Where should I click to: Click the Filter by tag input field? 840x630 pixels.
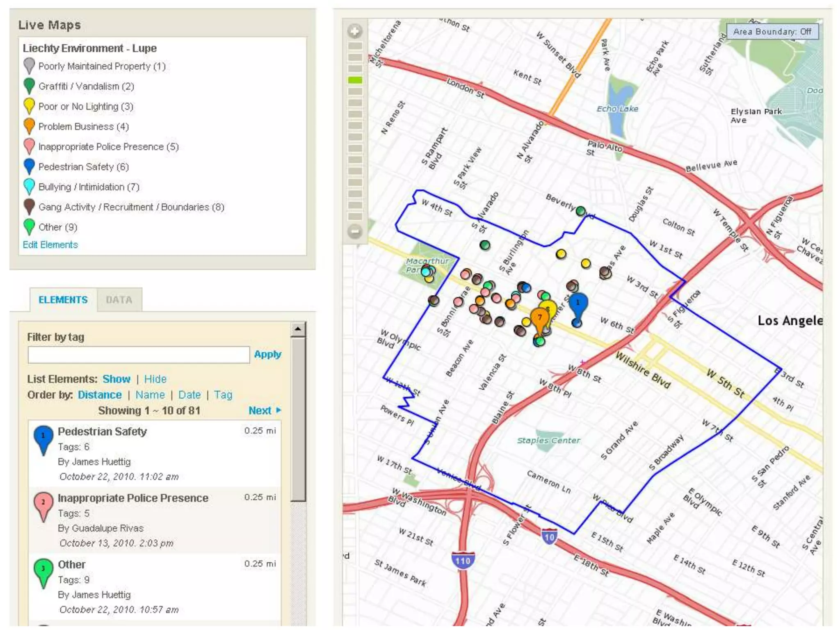coord(139,355)
